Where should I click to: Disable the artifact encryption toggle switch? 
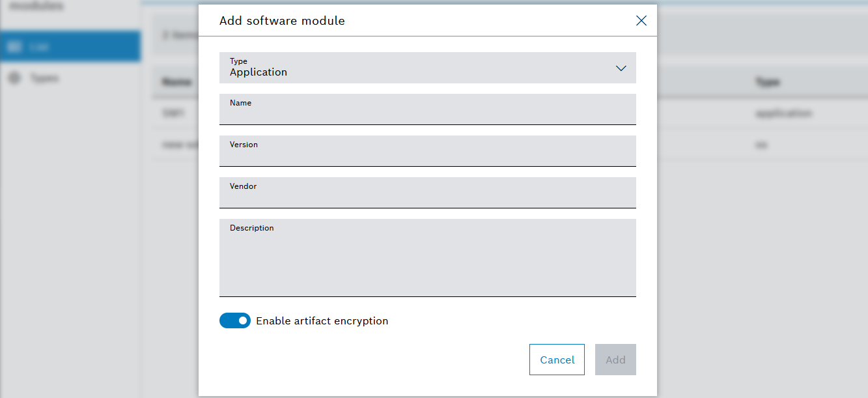point(235,320)
